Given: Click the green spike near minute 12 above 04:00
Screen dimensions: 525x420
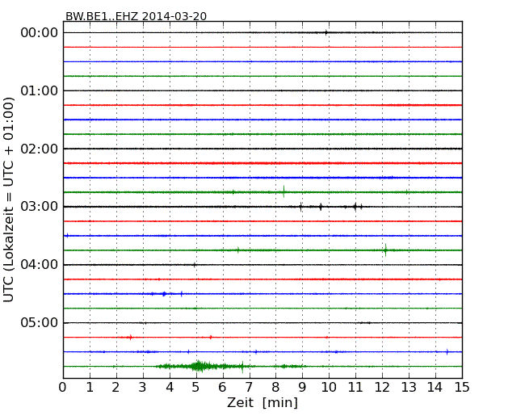Looking at the screenshot, I should tap(386, 250).
